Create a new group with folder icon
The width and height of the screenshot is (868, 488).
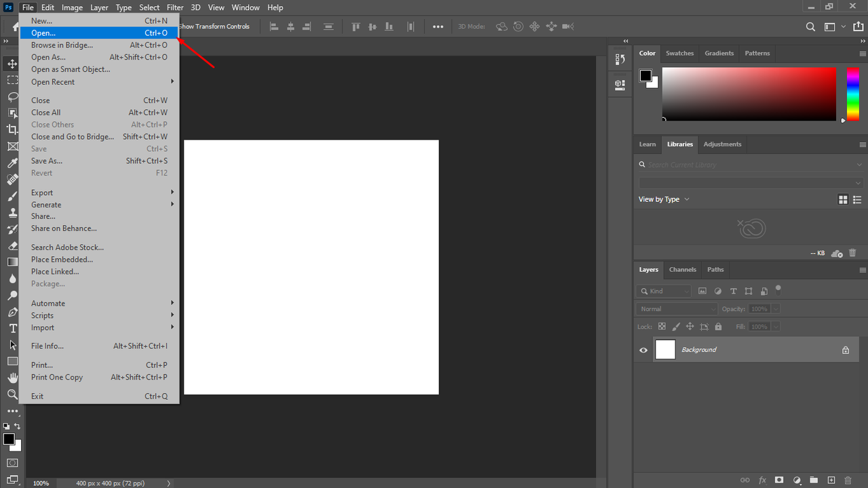coord(814,480)
